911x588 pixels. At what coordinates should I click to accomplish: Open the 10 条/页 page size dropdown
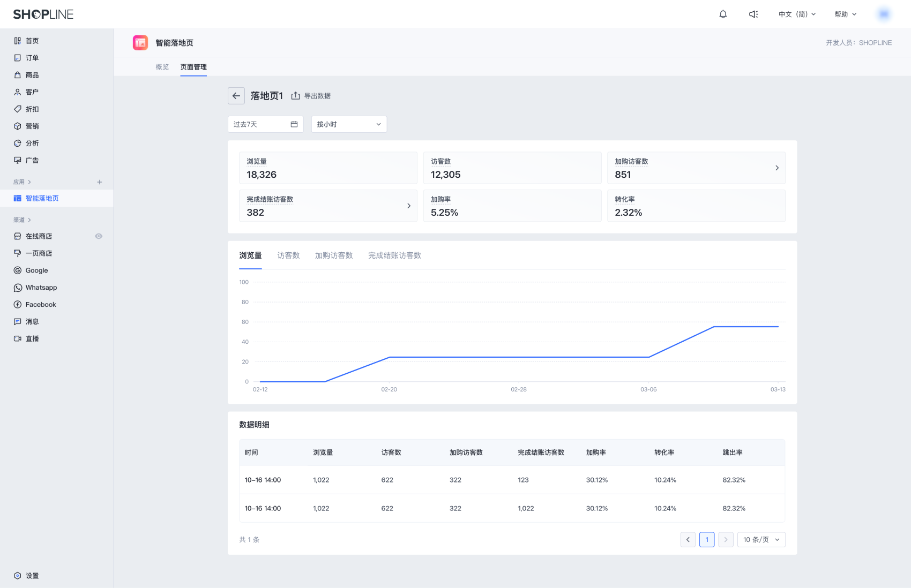pos(761,540)
